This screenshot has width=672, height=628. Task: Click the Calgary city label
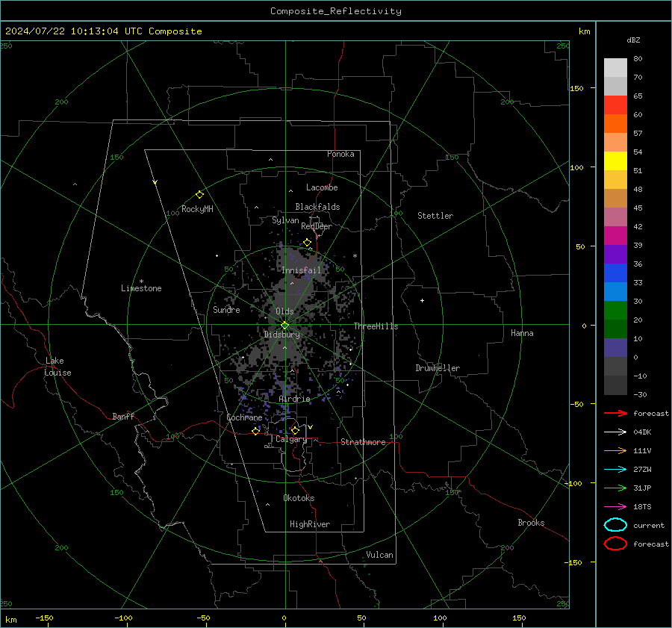click(x=291, y=439)
